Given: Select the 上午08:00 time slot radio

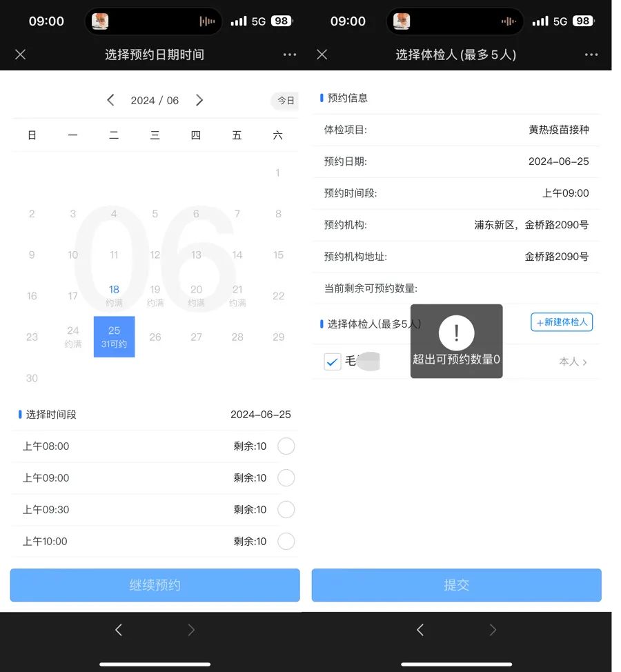Looking at the screenshot, I should click(286, 446).
